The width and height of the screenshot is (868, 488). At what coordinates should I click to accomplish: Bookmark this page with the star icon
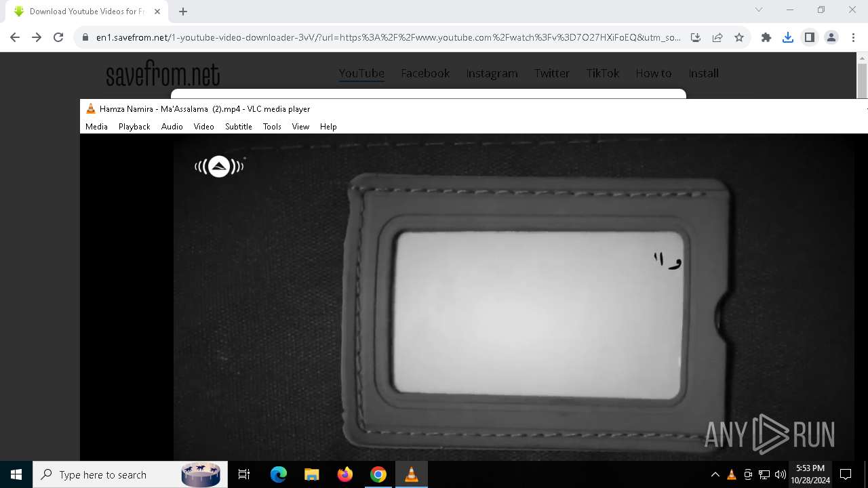coord(739,37)
